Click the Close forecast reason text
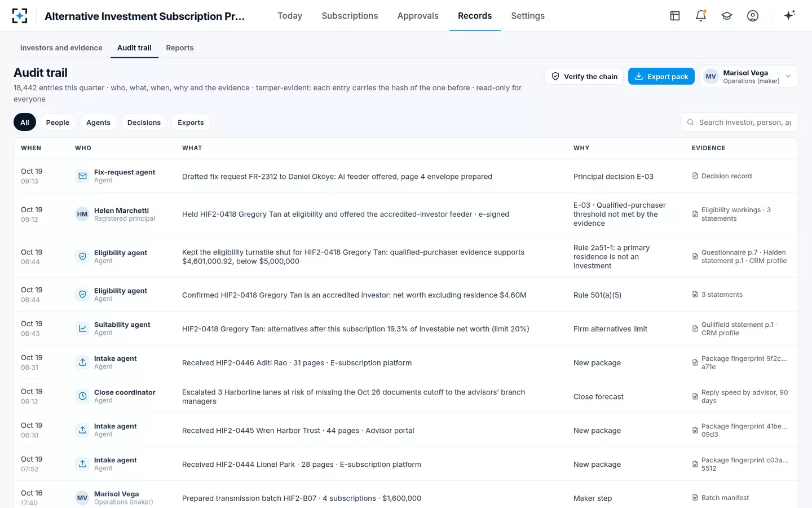 [x=598, y=396]
